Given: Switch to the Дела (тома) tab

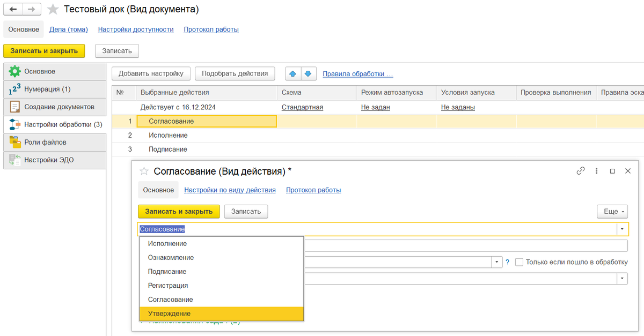Looking at the screenshot, I should [69, 29].
